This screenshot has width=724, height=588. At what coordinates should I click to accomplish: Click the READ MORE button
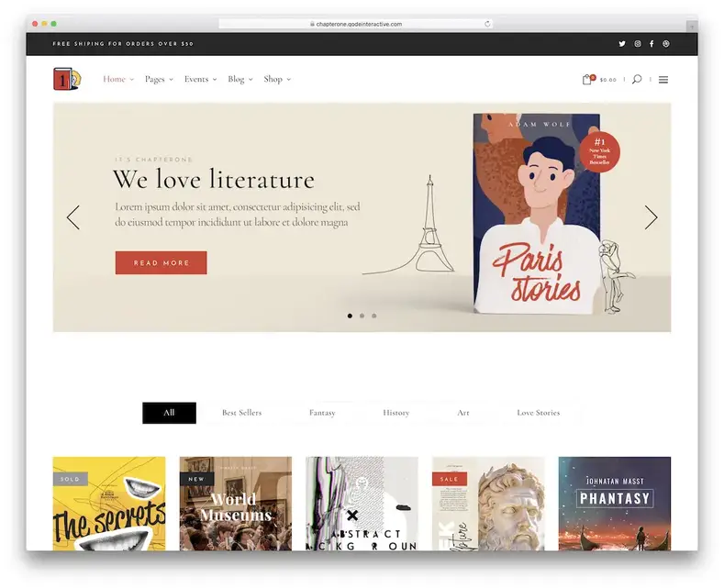click(x=162, y=262)
